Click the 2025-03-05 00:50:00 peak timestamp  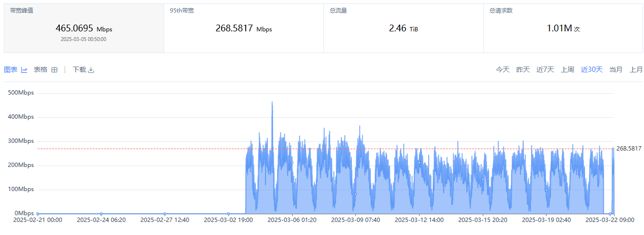pyautogui.click(x=84, y=39)
